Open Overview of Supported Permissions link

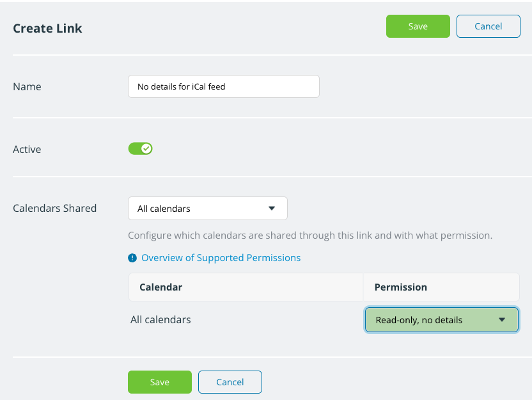point(221,258)
